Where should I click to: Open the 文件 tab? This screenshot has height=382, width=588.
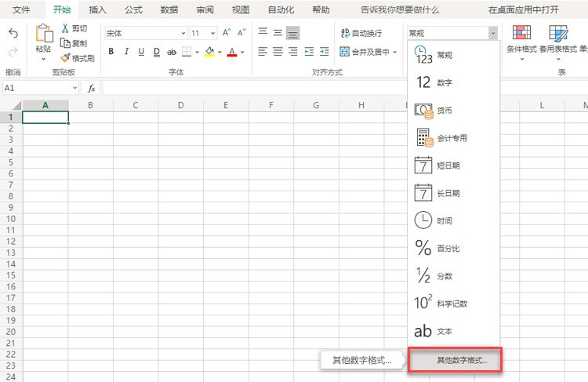(21, 9)
